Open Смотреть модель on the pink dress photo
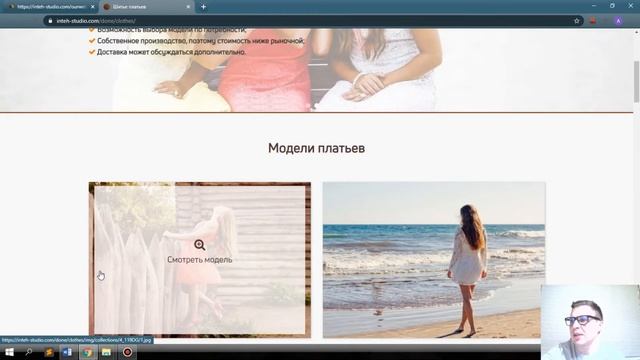The image size is (640, 360). click(200, 260)
